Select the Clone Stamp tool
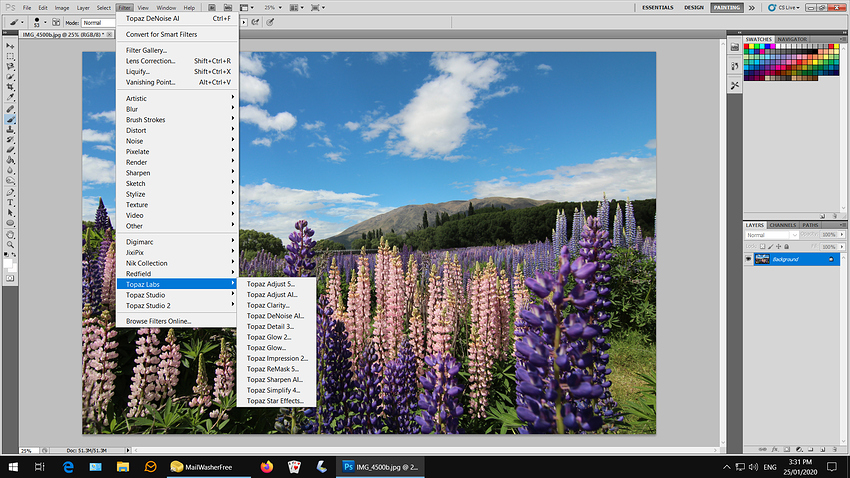This screenshot has height=478, width=850. point(11,129)
